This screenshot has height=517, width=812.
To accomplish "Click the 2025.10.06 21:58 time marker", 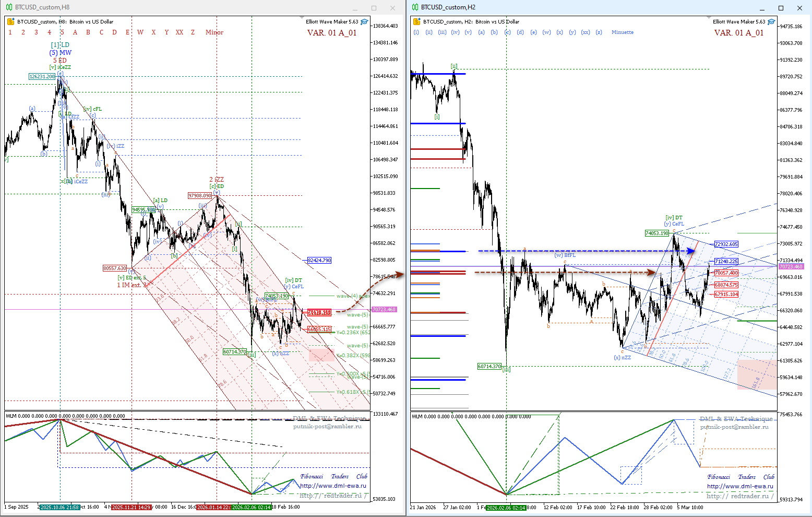I will (59, 507).
